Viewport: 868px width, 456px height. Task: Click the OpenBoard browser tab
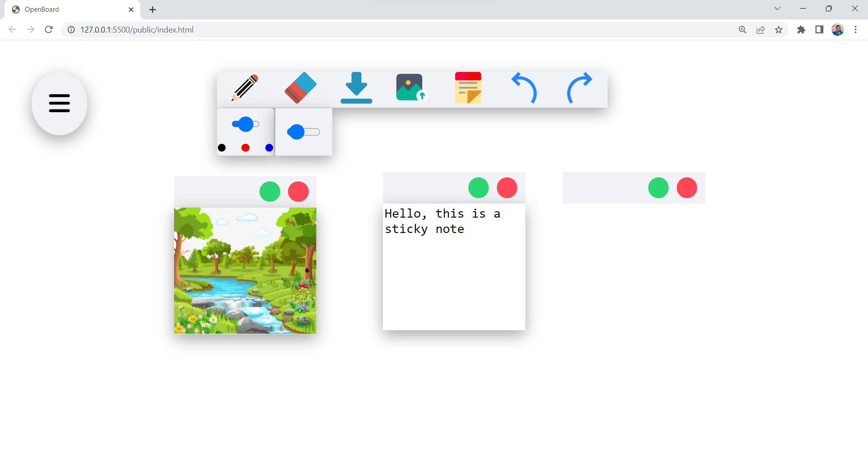pyautogui.click(x=63, y=9)
